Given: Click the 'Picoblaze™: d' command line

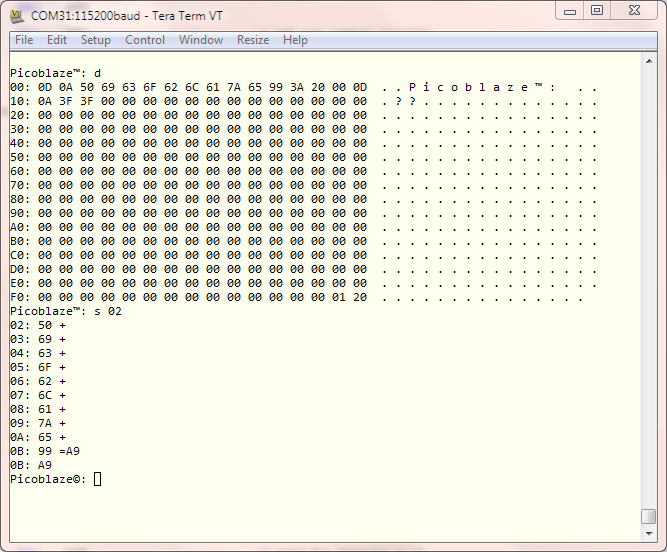Looking at the screenshot, I should (x=55, y=73).
